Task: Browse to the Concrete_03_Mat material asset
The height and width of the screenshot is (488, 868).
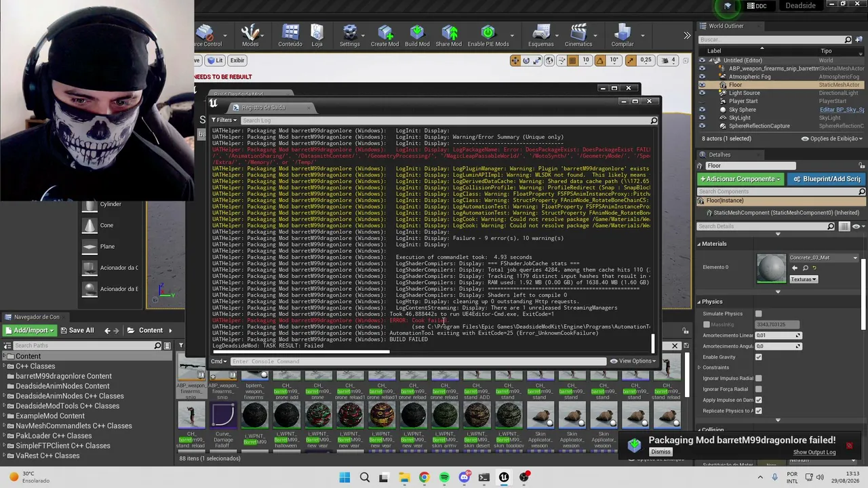Action: pos(806,268)
